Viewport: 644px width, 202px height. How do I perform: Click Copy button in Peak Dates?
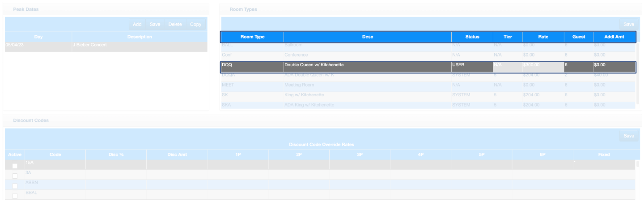[x=195, y=25]
